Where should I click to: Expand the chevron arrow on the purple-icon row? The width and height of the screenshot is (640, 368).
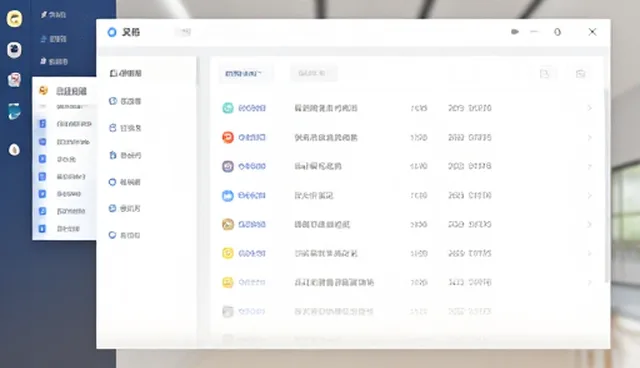tap(589, 166)
